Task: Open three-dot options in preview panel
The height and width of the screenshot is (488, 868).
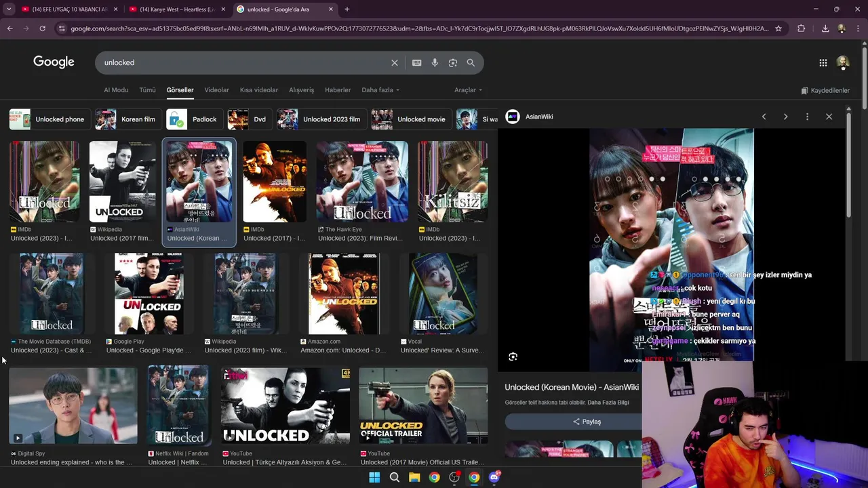Action: (807, 117)
